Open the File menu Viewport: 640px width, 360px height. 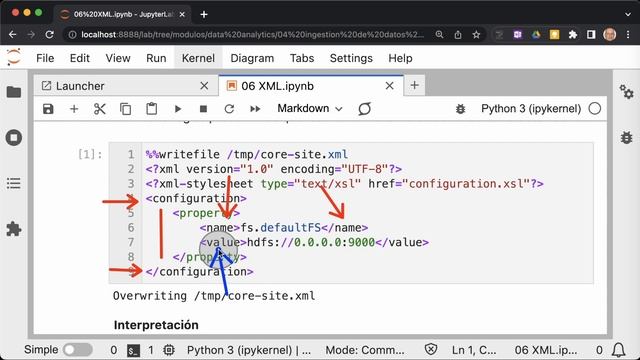[x=45, y=58]
